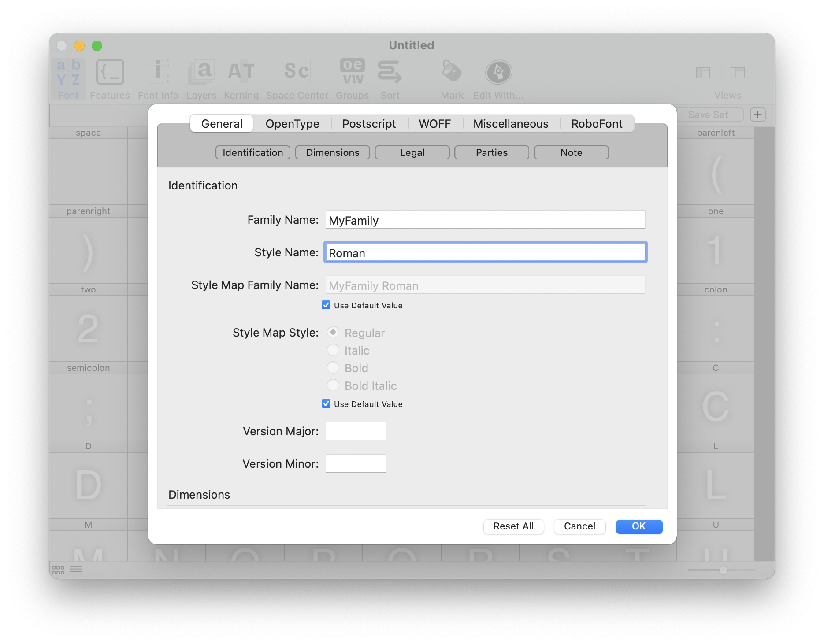Uncheck Use Default Value for Style Map Style
The width and height of the screenshot is (824, 644).
coord(326,403)
